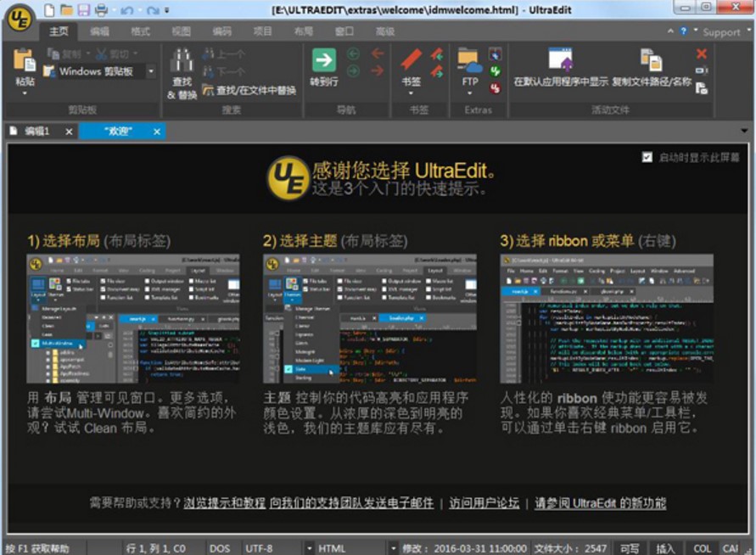Toggle 插入 mode in the status bar
The width and height of the screenshot is (756, 555).
coord(665,548)
